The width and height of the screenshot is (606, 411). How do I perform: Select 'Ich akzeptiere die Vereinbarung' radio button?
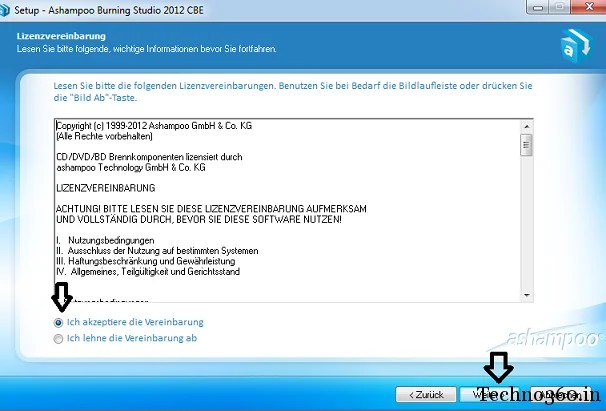tap(58, 322)
